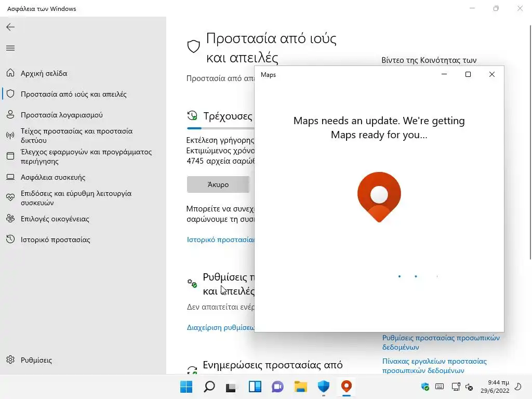Maximize the Maps window
532x399 pixels.
[468, 74]
